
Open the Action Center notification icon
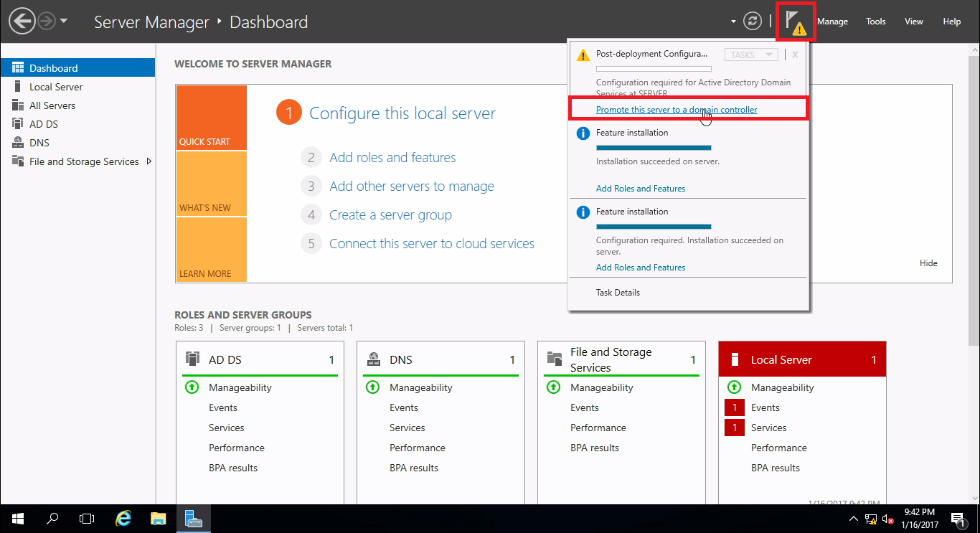957,519
